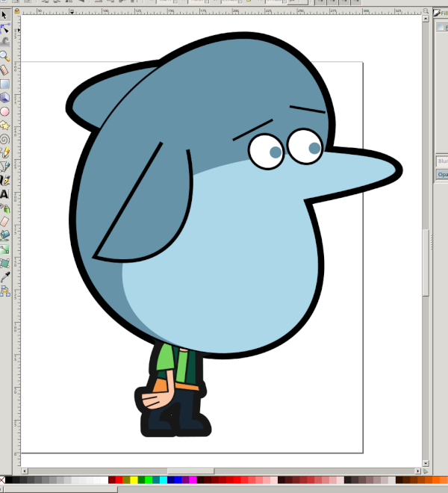Click the zoom-to-fit icon above vertical scrollbar
Screen dimensions: 448x493
tap(426, 11)
